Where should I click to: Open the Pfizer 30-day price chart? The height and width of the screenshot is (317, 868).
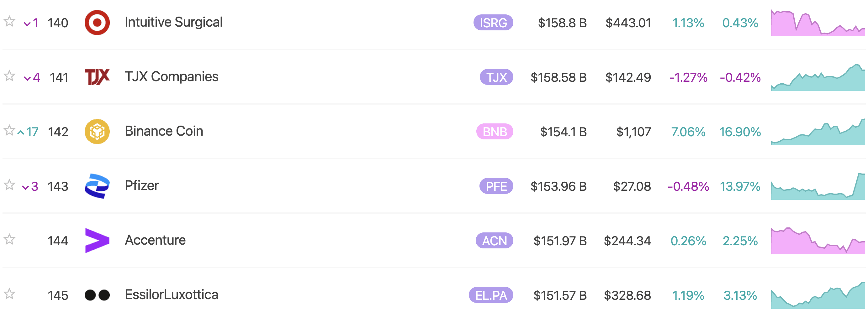[x=818, y=187]
